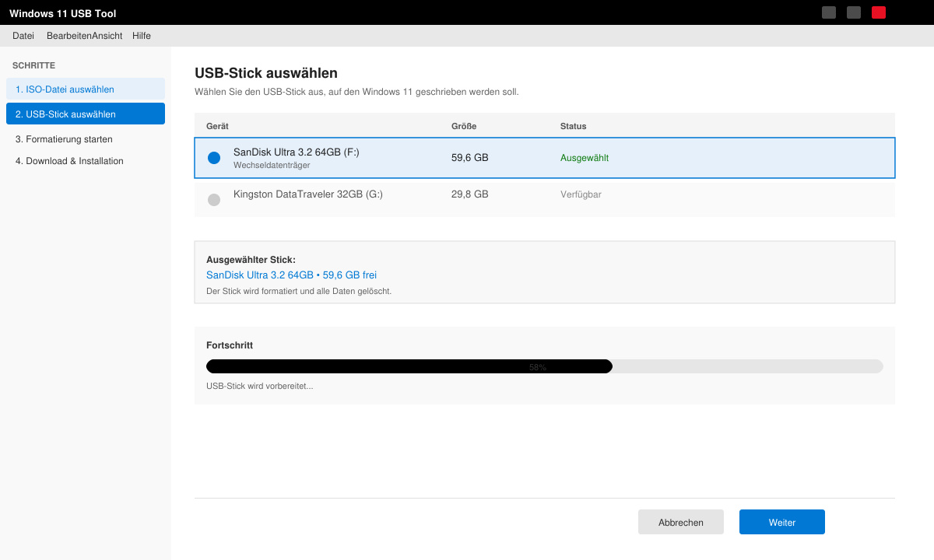Click the 'USB-Stick wird vorbereitet...' status text
The image size is (934, 560).
(260, 386)
